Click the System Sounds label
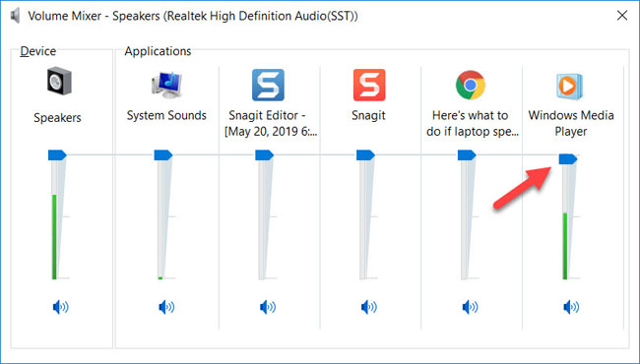The width and height of the screenshot is (640, 364). pyautogui.click(x=166, y=115)
